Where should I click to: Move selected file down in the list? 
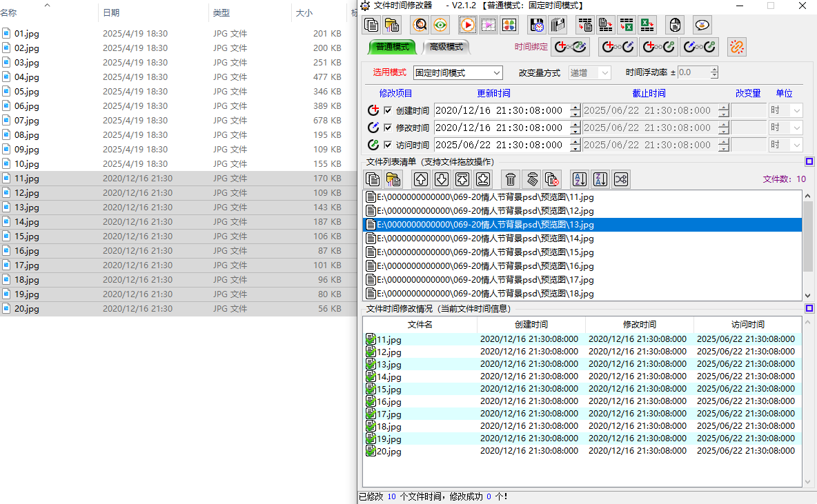pos(442,179)
